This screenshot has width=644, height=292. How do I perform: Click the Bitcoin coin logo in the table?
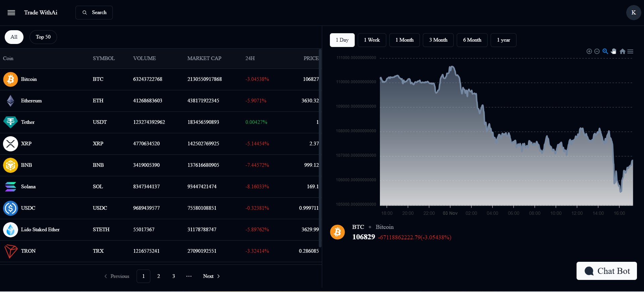coord(10,79)
